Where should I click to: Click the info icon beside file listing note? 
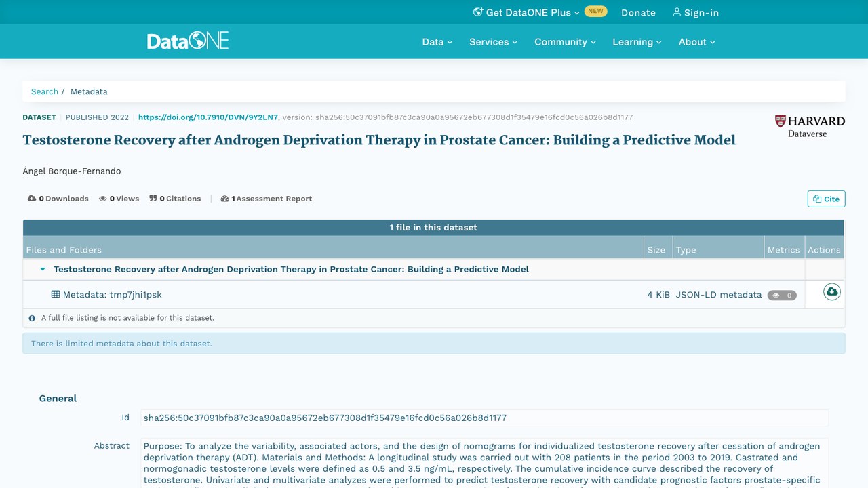point(32,318)
